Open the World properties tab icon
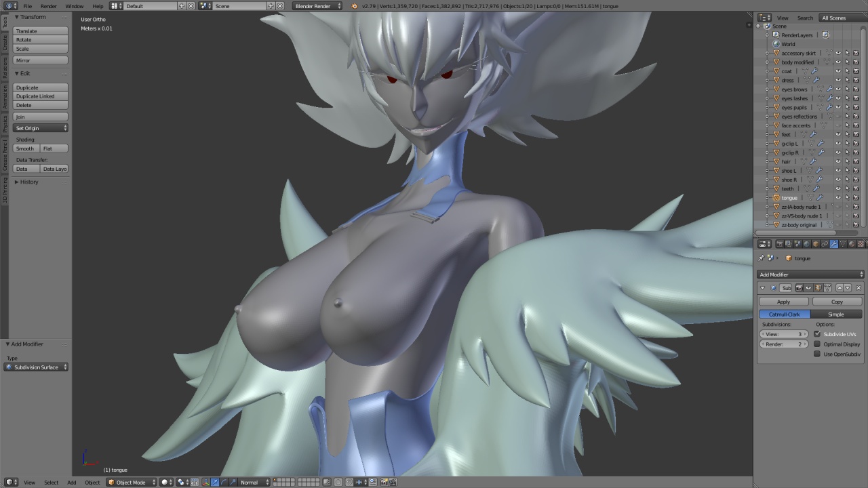This screenshot has width=868, height=488. tap(806, 244)
